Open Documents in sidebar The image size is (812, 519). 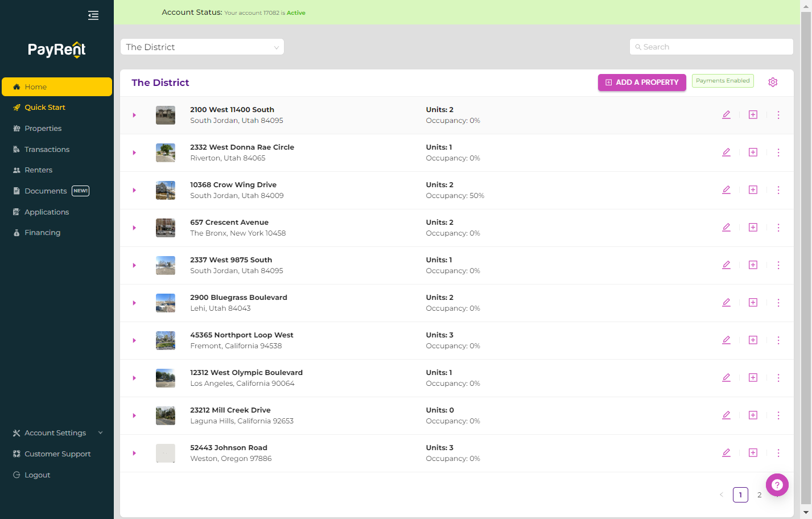point(57,191)
